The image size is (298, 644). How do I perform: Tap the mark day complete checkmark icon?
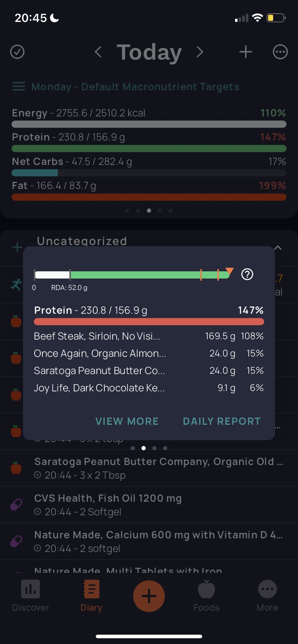(x=17, y=52)
